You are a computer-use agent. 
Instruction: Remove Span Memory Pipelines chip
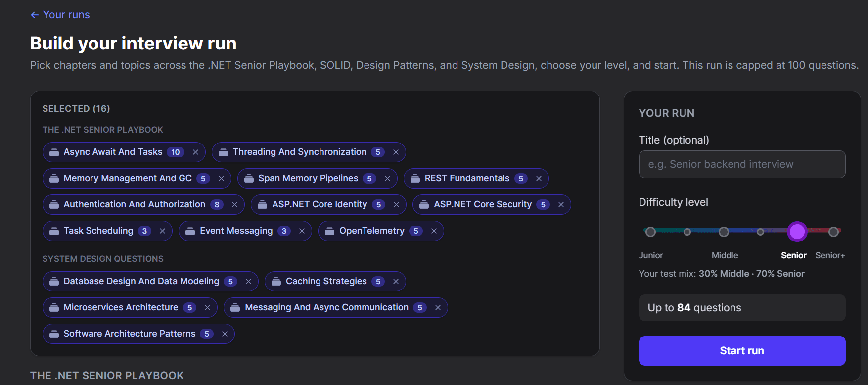click(x=388, y=179)
